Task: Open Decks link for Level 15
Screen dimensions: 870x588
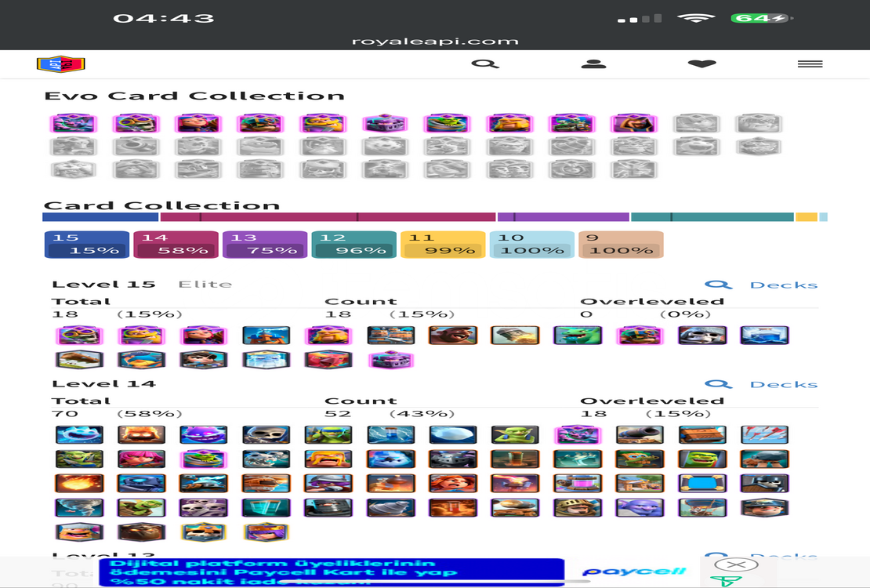Action: coord(784,285)
